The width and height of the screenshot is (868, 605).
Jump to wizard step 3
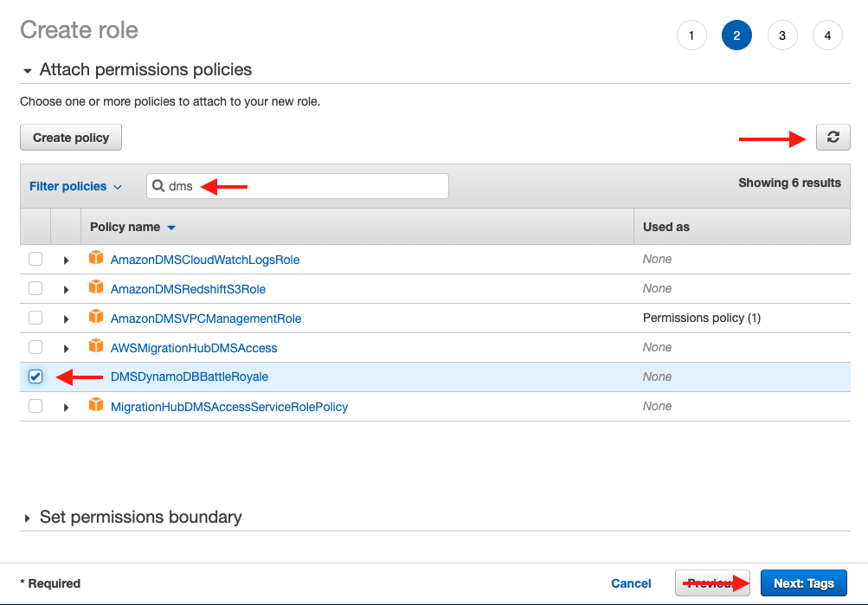point(781,35)
